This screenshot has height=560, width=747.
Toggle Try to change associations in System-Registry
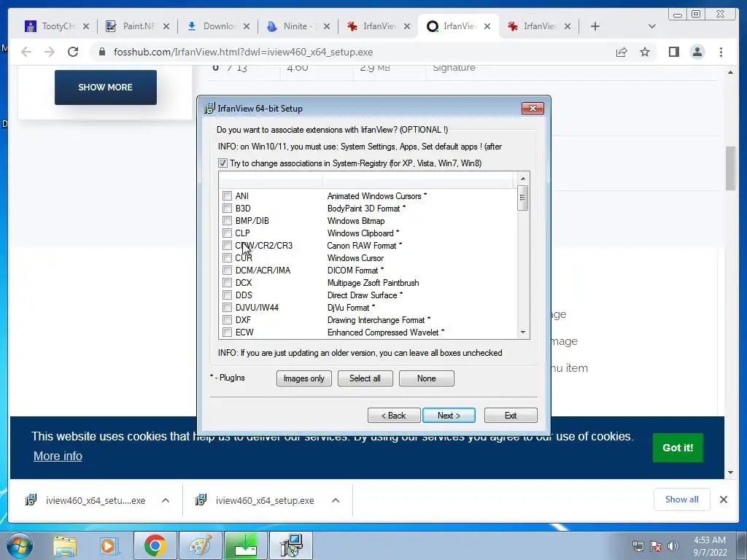pos(223,163)
